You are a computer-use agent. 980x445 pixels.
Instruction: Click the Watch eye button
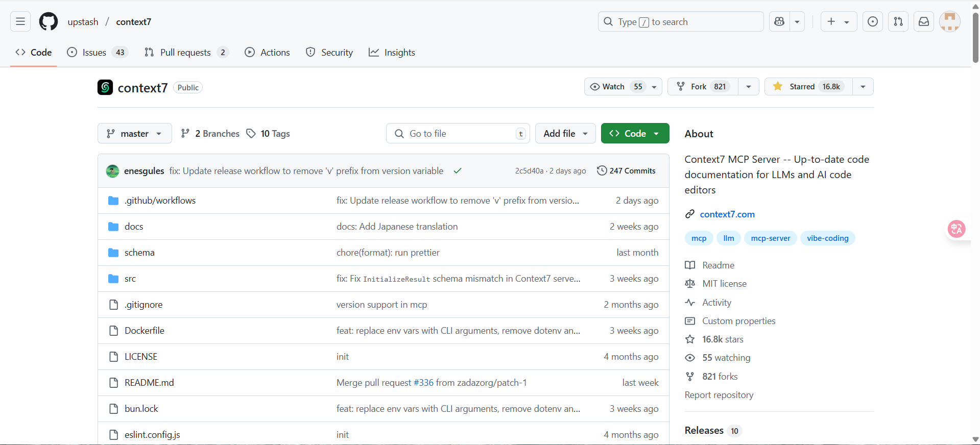tap(623, 86)
